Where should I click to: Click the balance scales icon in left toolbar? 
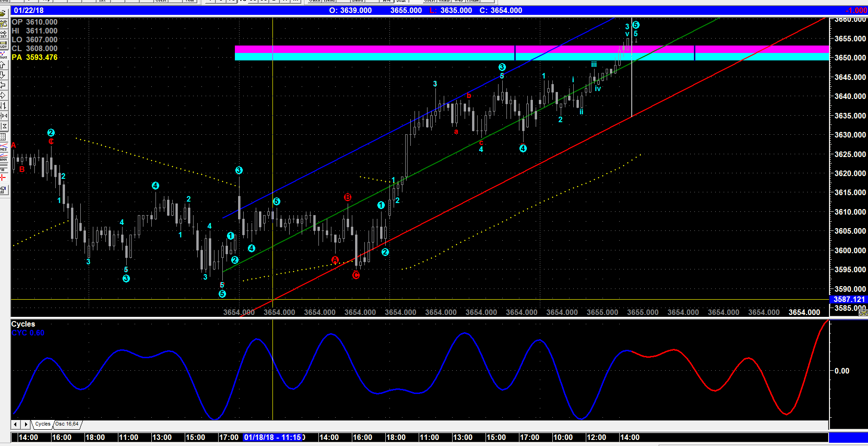4,23
